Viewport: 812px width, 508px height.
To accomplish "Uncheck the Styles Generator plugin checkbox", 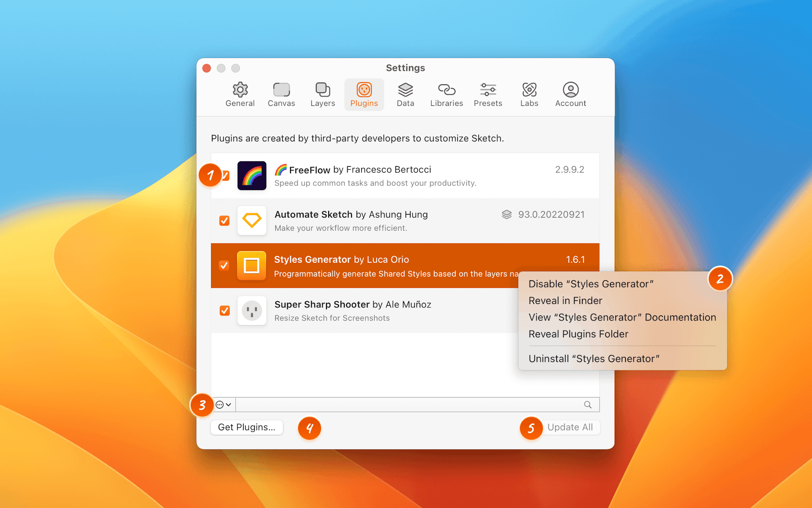I will 225,266.
